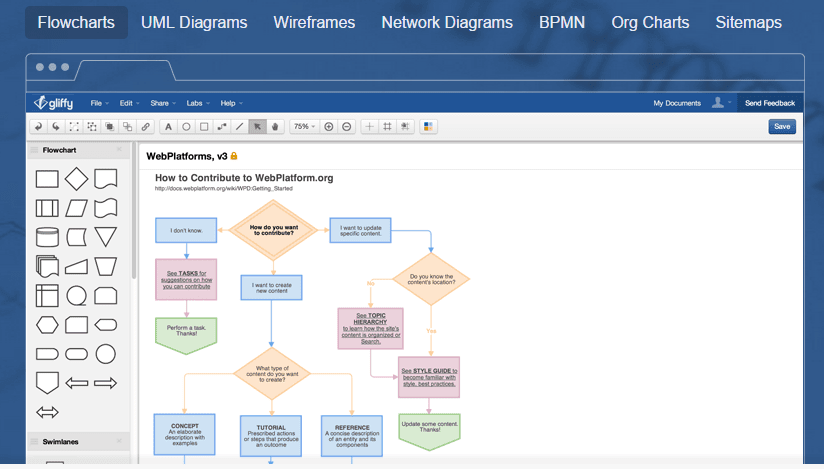Click the orange lock icon beside title

coord(234,156)
